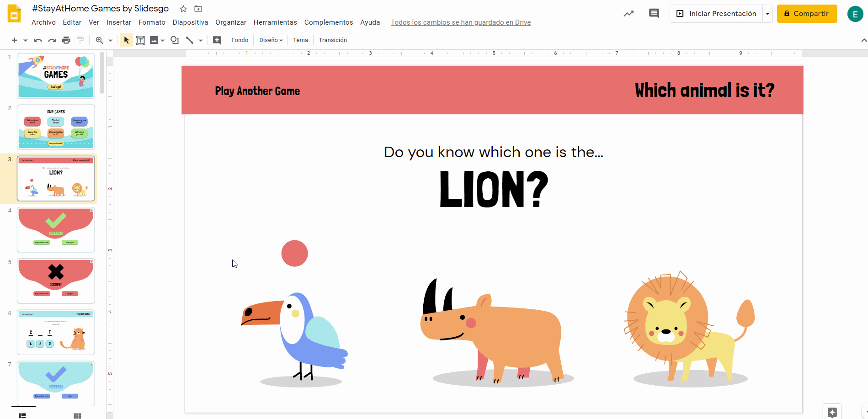Open the Organizar menu
The height and width of the screenshot is (419, 868).
[231, 22]
